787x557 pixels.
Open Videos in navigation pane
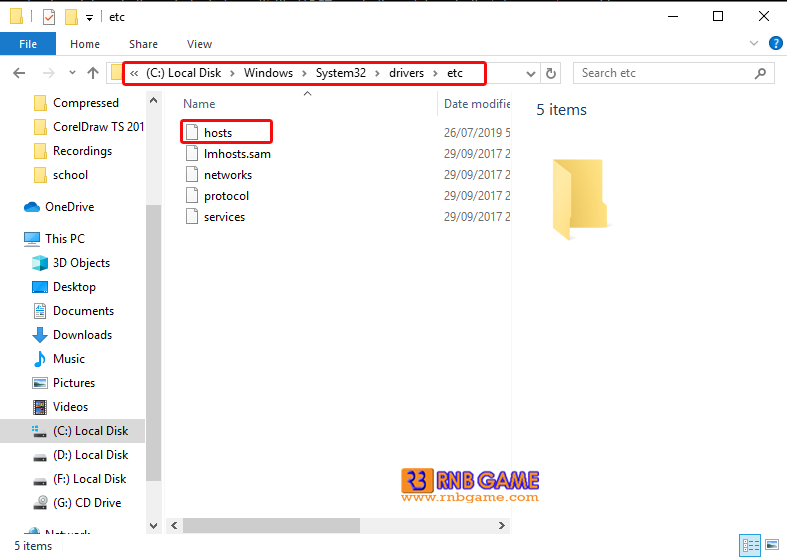tap(70, 407)
